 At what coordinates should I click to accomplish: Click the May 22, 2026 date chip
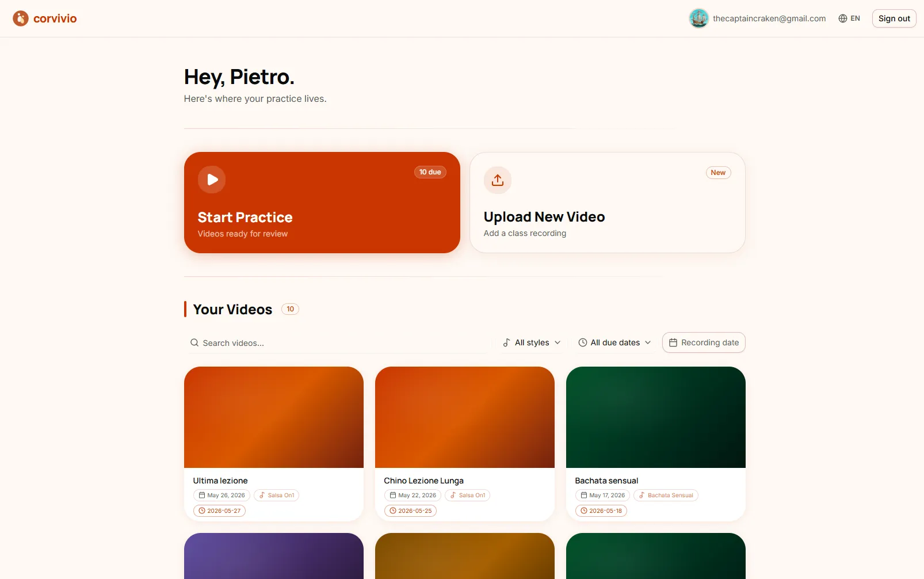point(413,495)
